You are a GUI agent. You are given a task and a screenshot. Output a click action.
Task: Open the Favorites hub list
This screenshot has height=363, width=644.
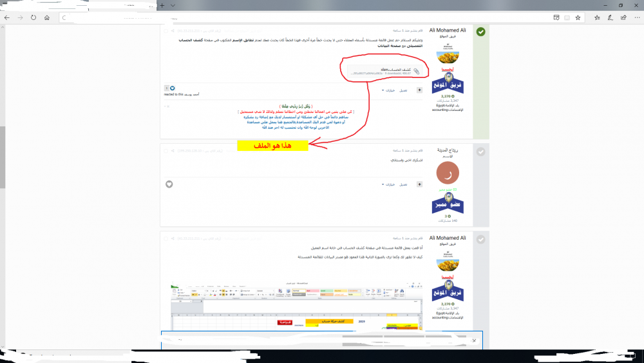tap(597, 17)
